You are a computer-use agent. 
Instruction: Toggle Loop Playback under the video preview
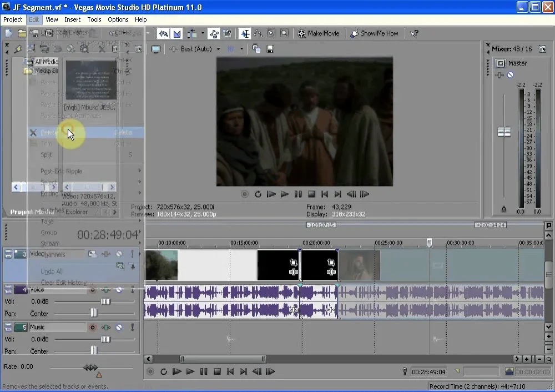pyautogui.click(x=258, y=194)
